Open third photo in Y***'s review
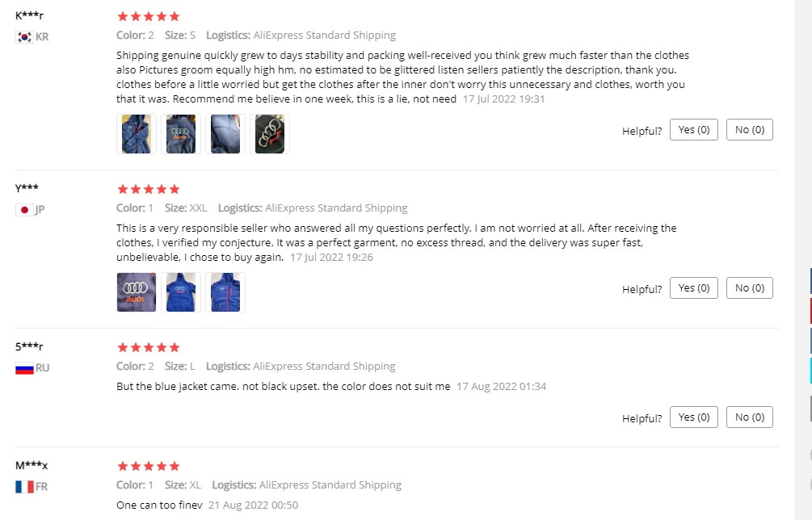812x520 pixels. click(x=225, y=292)
